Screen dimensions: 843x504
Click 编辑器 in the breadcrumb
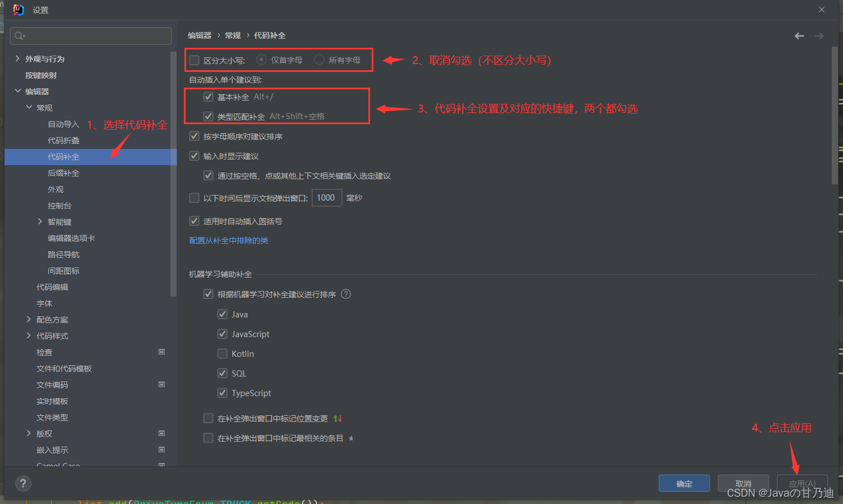[200, 35]
